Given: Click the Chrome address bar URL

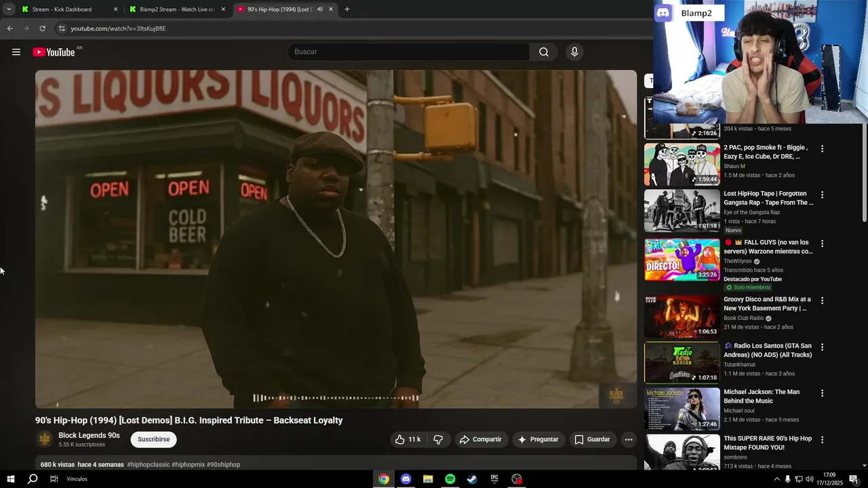Looking at the screenshot, I should (118, 28).
